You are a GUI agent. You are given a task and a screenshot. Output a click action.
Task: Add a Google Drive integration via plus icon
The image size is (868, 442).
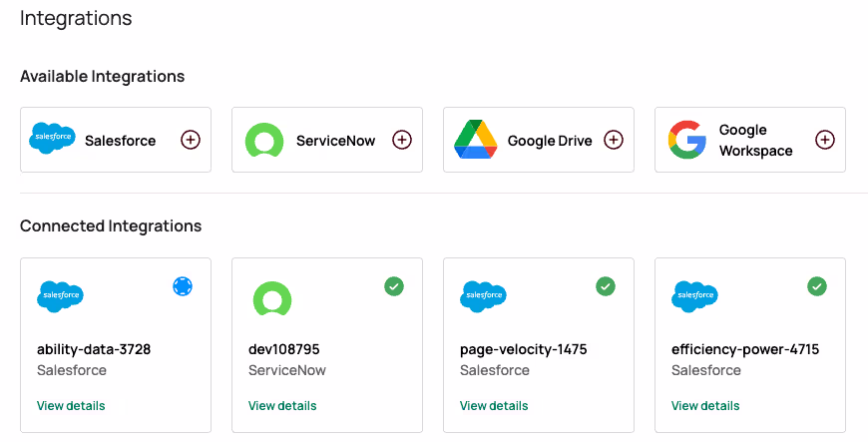[614, 140]
